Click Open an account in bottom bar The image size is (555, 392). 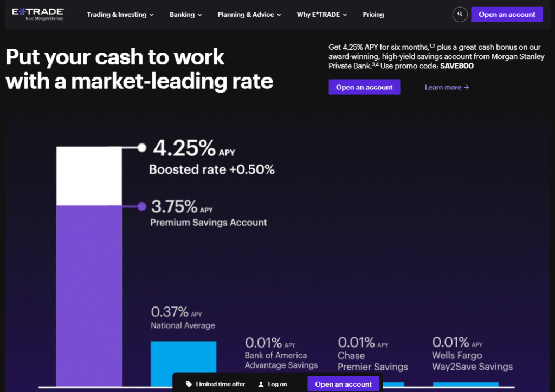(x=343, y=384)
